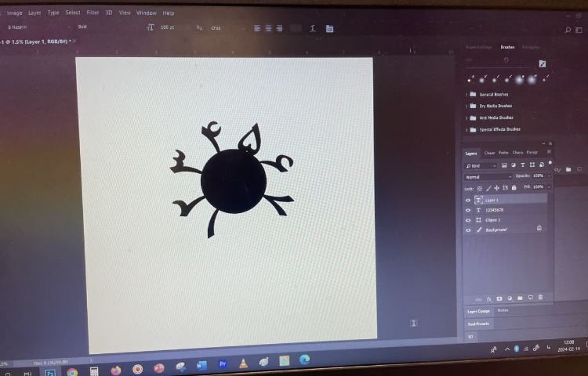This screenshot has width=588, height=376.
Task: Click the center text alignment icon
Action: [268, 29]
